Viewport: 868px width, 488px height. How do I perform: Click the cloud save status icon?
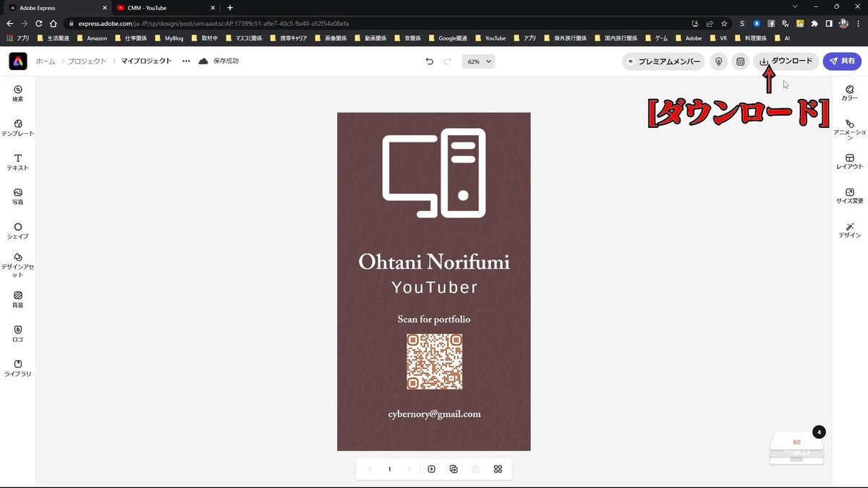point(203,61)
